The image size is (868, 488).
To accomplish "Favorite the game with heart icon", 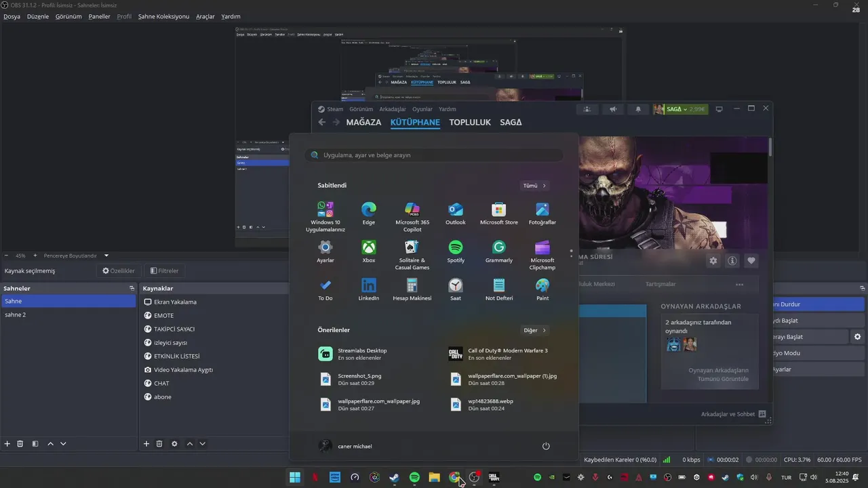I will click(x=751, y=260).
